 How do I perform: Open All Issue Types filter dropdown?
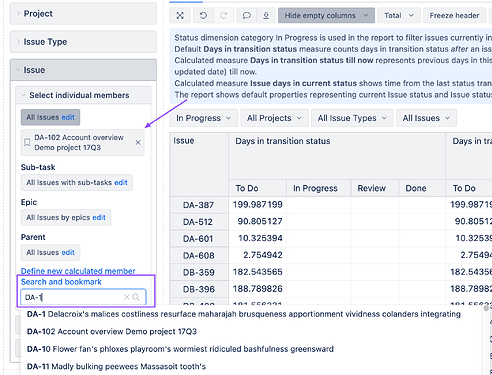coord(352,118)
